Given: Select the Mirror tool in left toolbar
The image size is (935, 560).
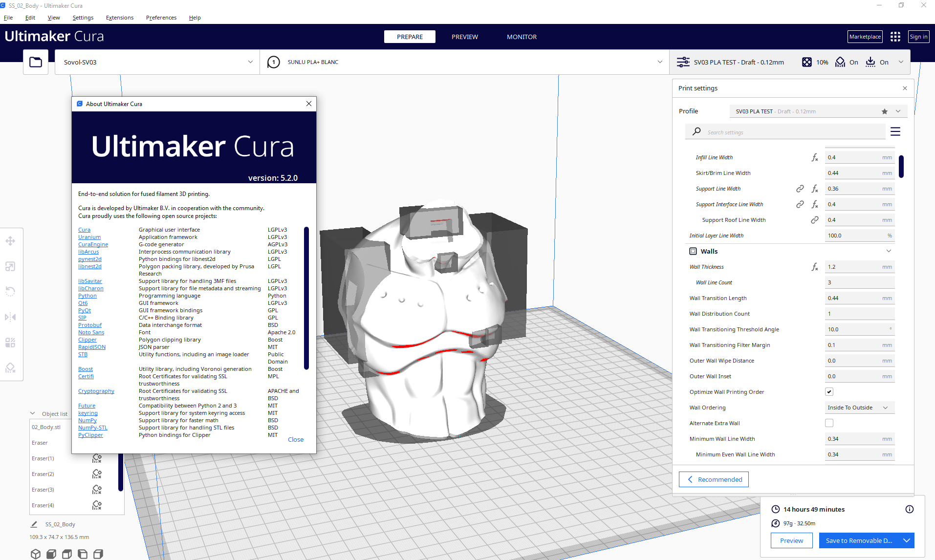Looking at the screenshot, I should click(x=10, y=317).
